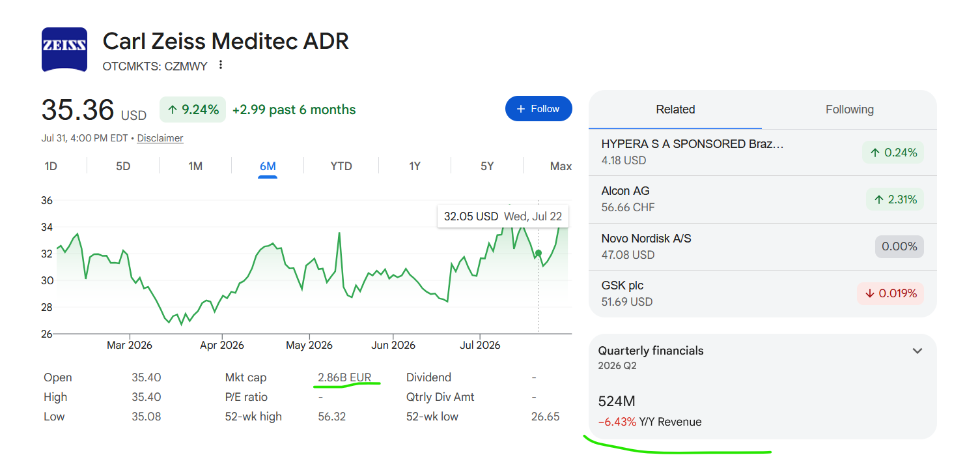The height and width of the screenshot is (455, 980).
Task: Click the Alcon AG 2.31% change badge
Action: click(x=895, y=199)
